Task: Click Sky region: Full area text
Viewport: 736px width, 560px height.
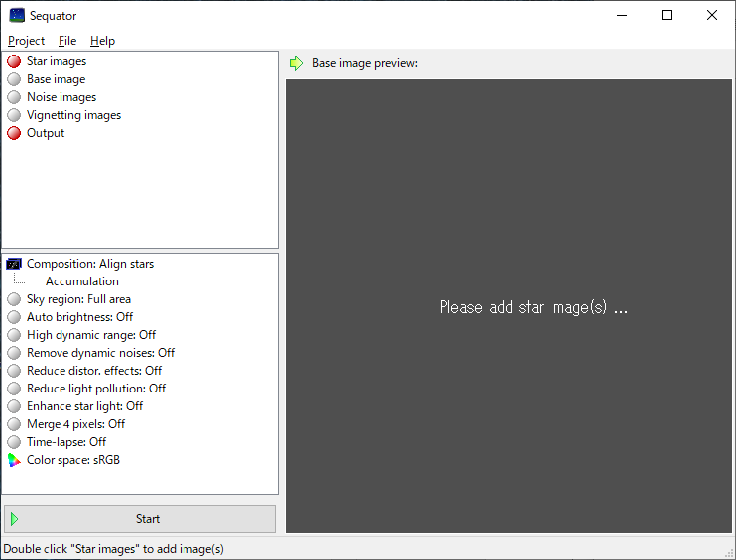Action: pyautogui.click(x=78, y=299)
